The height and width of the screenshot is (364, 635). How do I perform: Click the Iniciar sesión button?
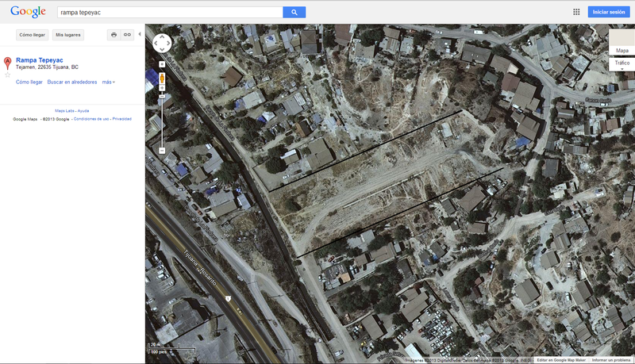(610, 13)
